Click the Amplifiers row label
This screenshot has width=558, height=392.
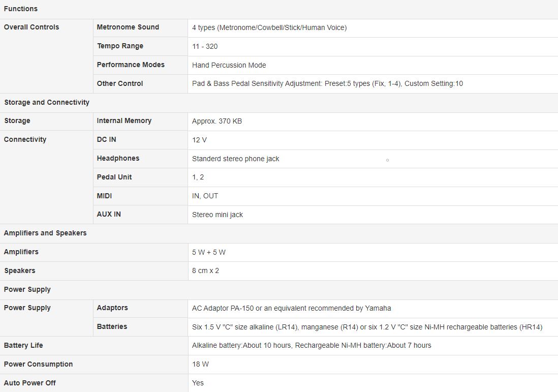coord(21,252)
